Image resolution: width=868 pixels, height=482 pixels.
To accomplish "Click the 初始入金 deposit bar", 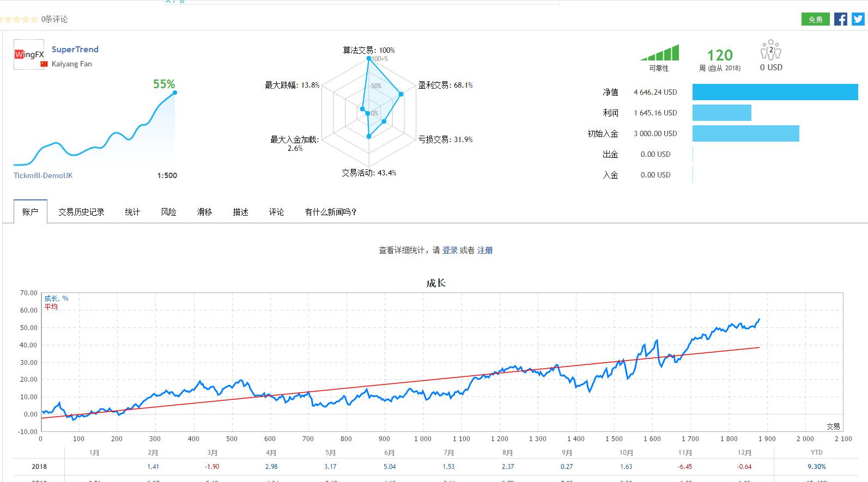I will [746, 133].
